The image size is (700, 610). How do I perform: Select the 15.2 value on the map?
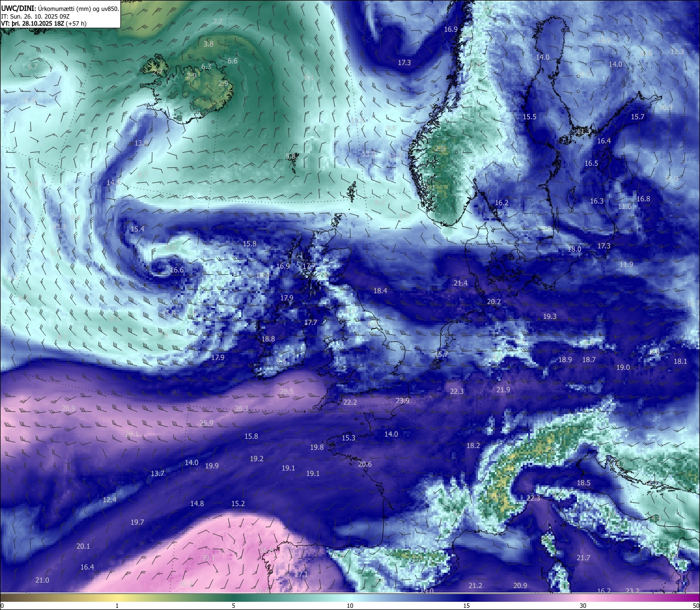tap(238, 503)
